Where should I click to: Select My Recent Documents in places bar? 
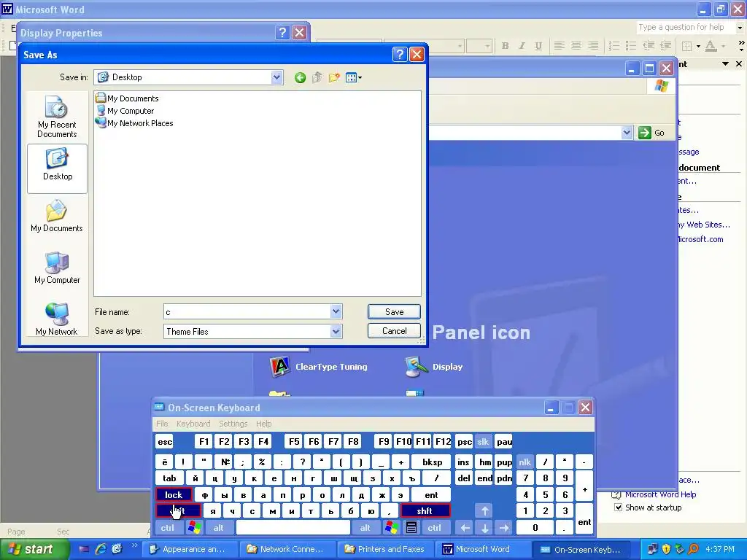pyautogui.click(x=57, y=117)
